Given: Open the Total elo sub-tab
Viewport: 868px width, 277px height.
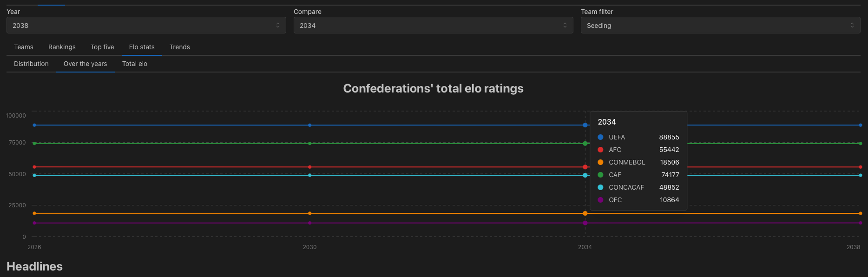Looking at the screenshot, I should [135, 64].
